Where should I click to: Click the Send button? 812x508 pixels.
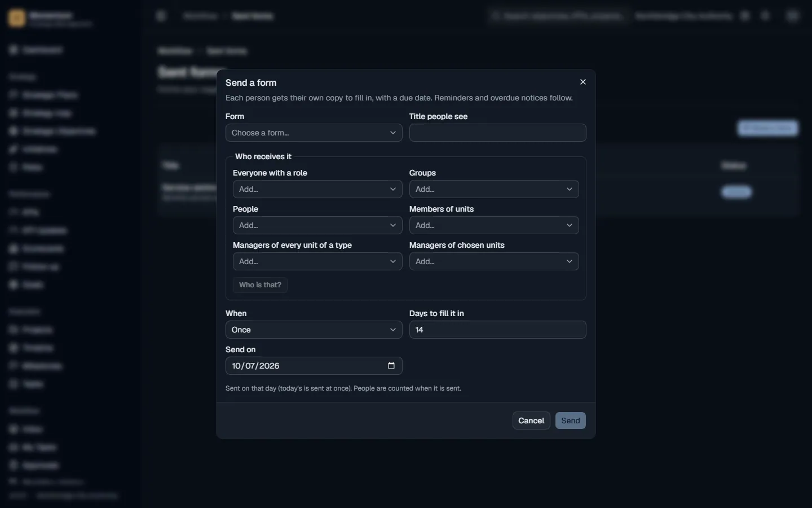571,421
